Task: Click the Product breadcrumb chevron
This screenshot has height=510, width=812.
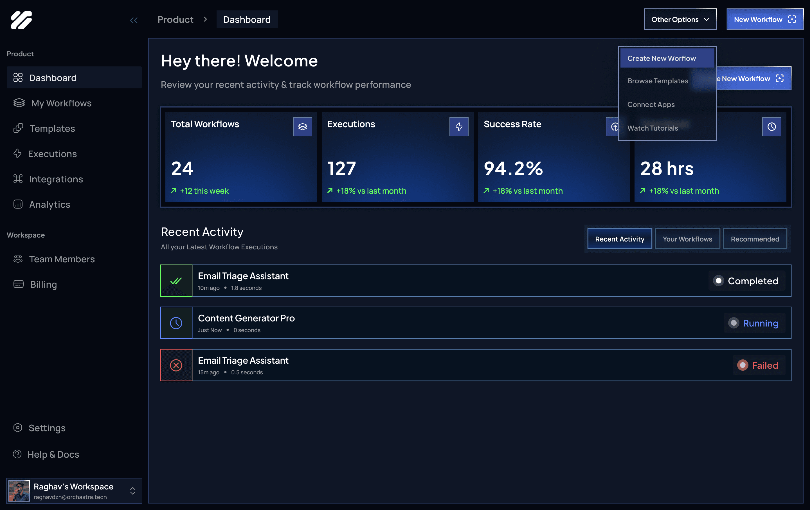Action: pos(205,19)
